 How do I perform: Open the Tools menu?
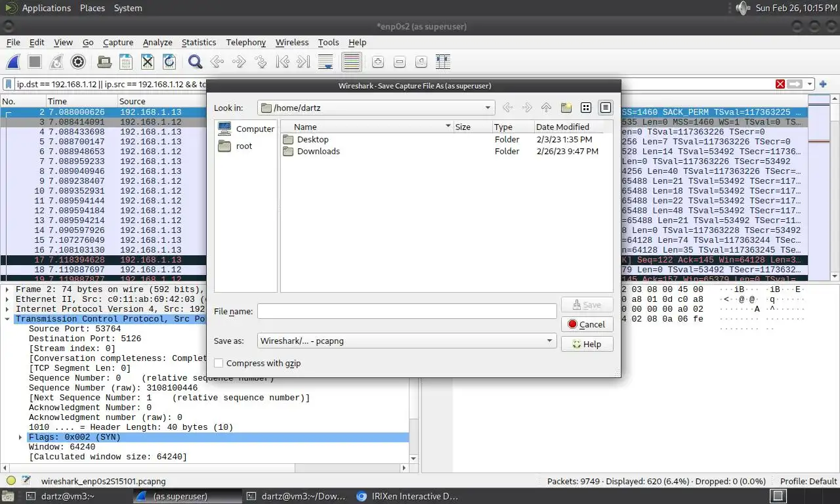328,42
